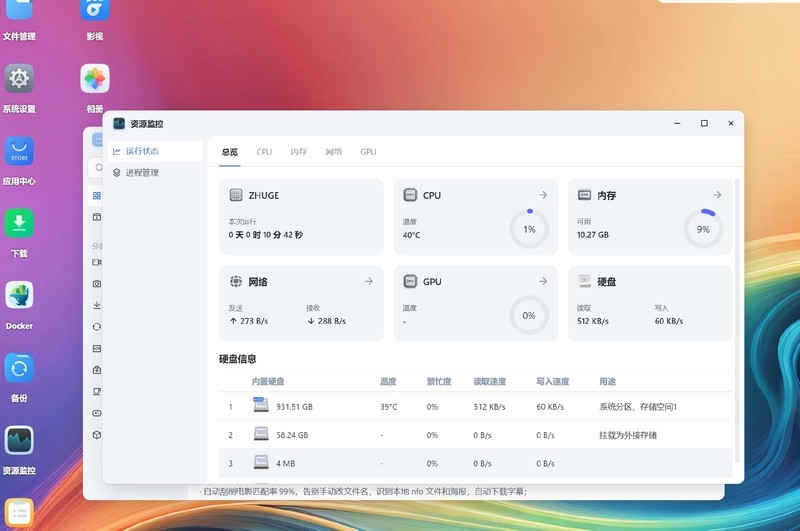Click the 读取速度 column header
The image size is (800, 531).
pyautogui.click(x=489, y=381)
